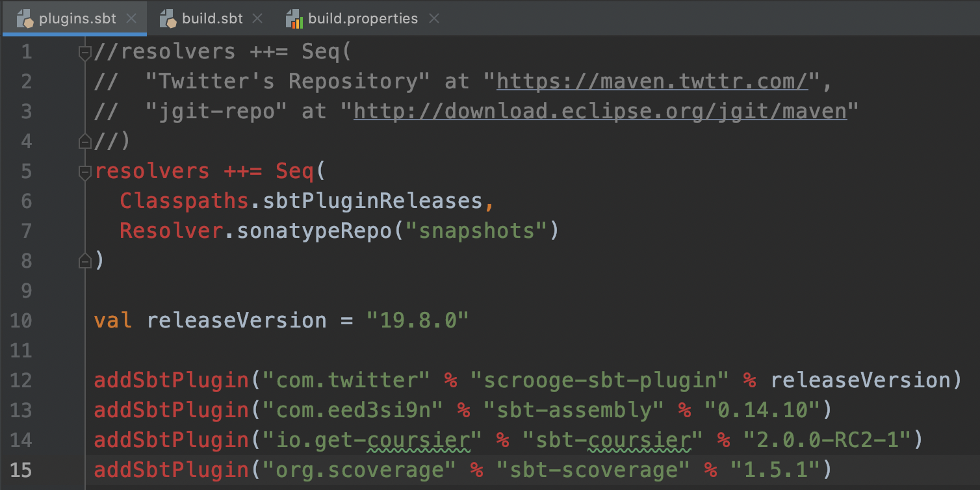Click the "0.14.10" version string
Viewport: 980px width, 490px height.
pos(762,410)
